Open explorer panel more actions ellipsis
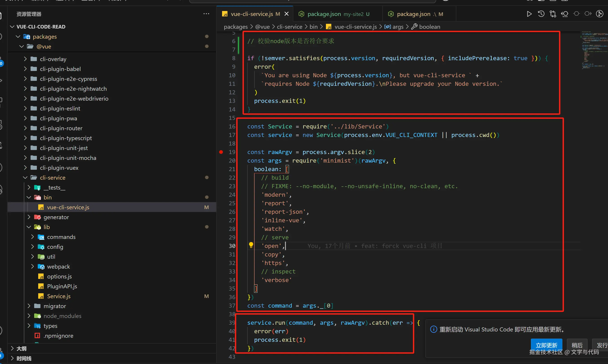The width and height of the screenshot is (608, 364). click(x=206, y=14)
